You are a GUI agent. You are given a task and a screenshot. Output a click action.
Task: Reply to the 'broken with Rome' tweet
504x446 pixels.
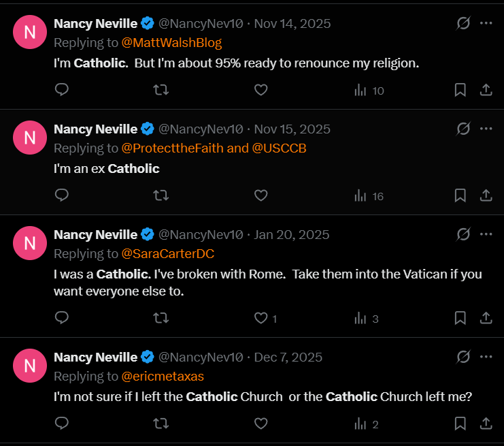click(62, 318)
